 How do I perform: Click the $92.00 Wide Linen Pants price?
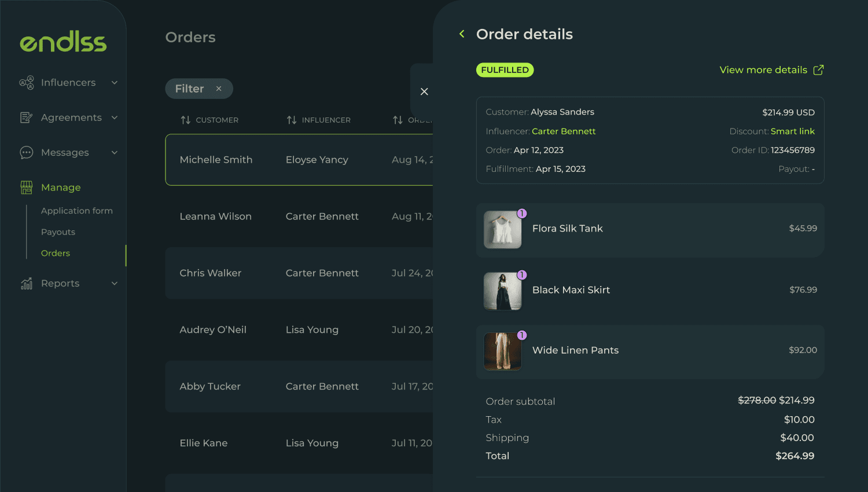tap(803, 350)
